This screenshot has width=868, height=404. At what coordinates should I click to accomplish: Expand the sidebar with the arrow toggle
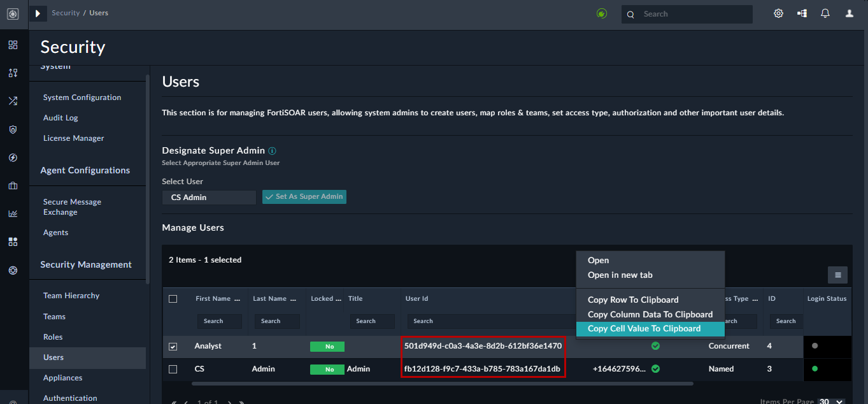pos(38,13)
